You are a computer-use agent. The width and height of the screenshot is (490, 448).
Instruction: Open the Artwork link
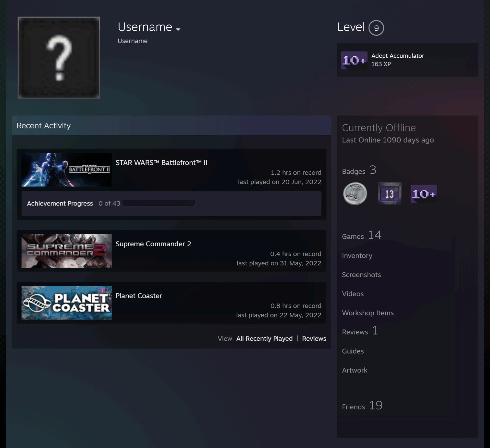coord(354,370)
